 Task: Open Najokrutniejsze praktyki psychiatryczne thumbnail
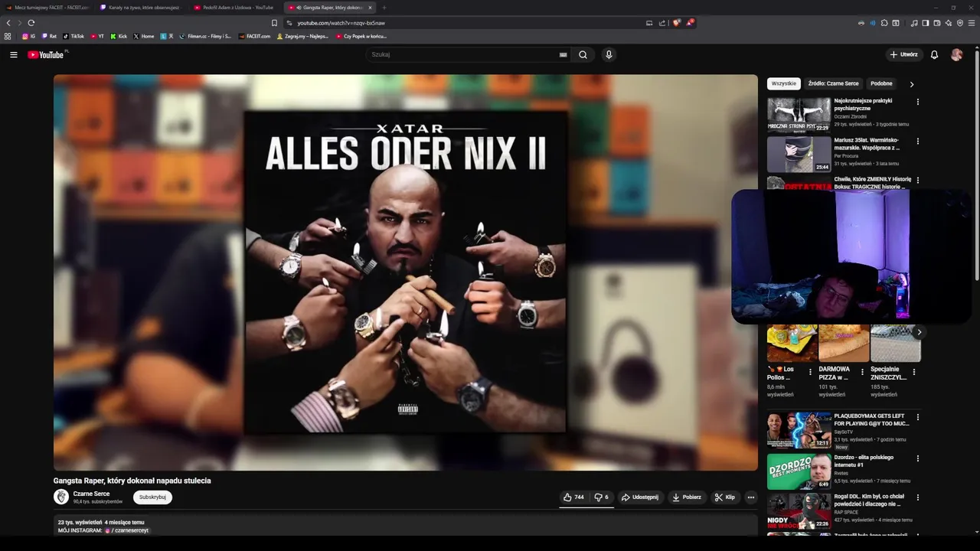click(799, 115)
